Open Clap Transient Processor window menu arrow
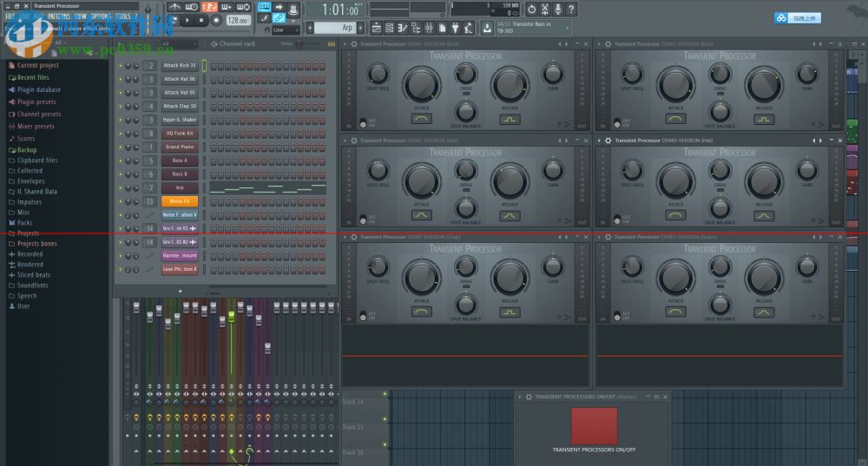Viewport: 868px width, 466px height. click(345, 237)
